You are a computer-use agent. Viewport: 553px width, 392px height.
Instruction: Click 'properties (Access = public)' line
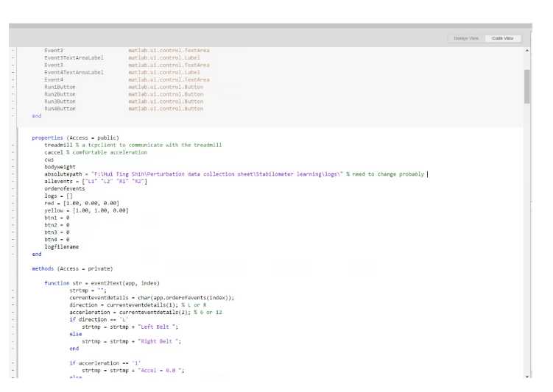click(75, 138)
